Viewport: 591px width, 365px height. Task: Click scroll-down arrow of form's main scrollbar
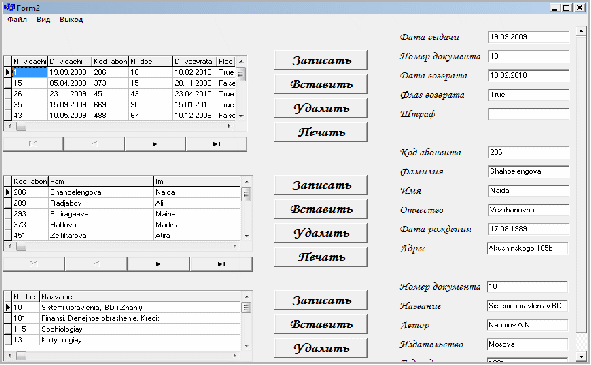(x=581, y=356)
